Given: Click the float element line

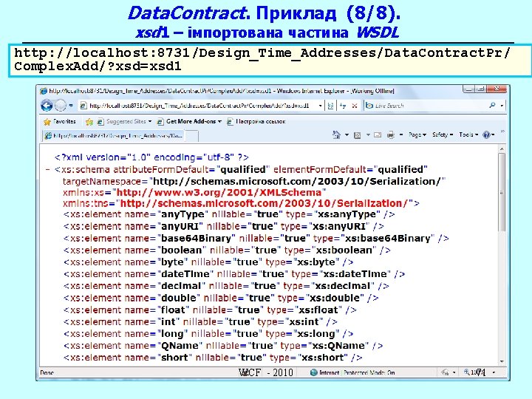Looking at the screenshot, I should click(x=210, y=310).
